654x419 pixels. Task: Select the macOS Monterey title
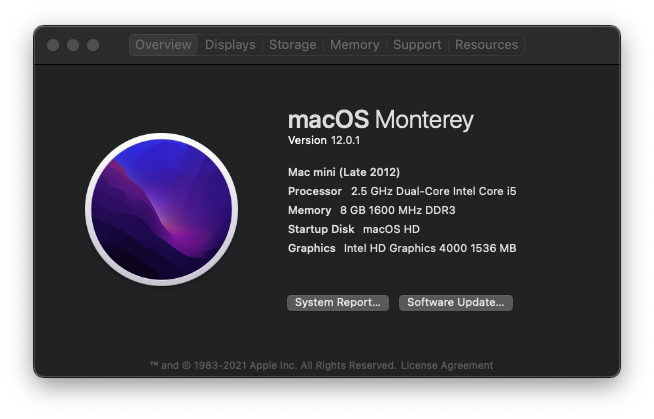click(381, 120)
